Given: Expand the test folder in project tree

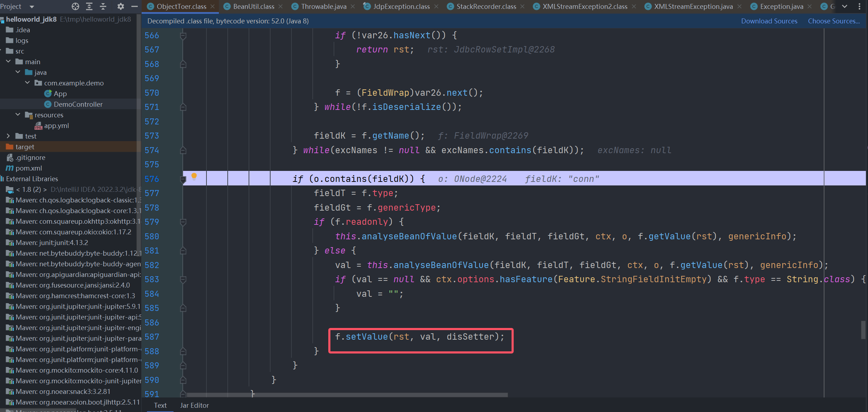Looking at the screenshot, I should pyautogui.click(x=8, y=136).
